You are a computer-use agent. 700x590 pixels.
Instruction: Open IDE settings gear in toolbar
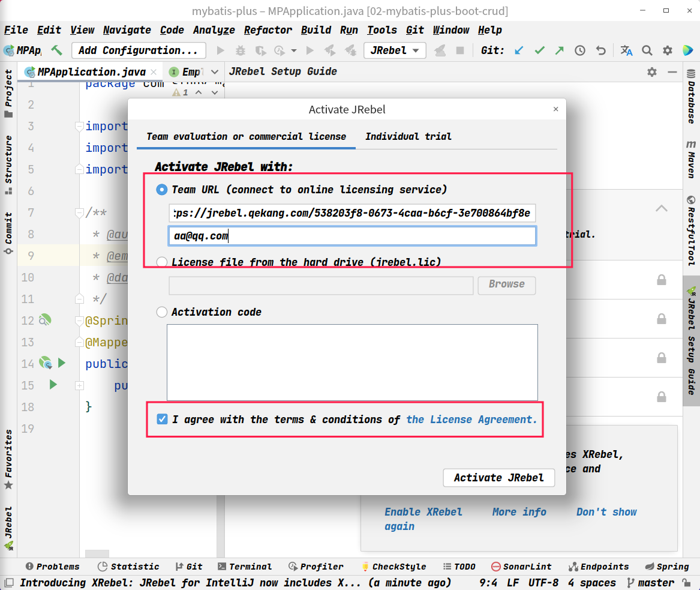pyautogui.click(x=667, y=50)
